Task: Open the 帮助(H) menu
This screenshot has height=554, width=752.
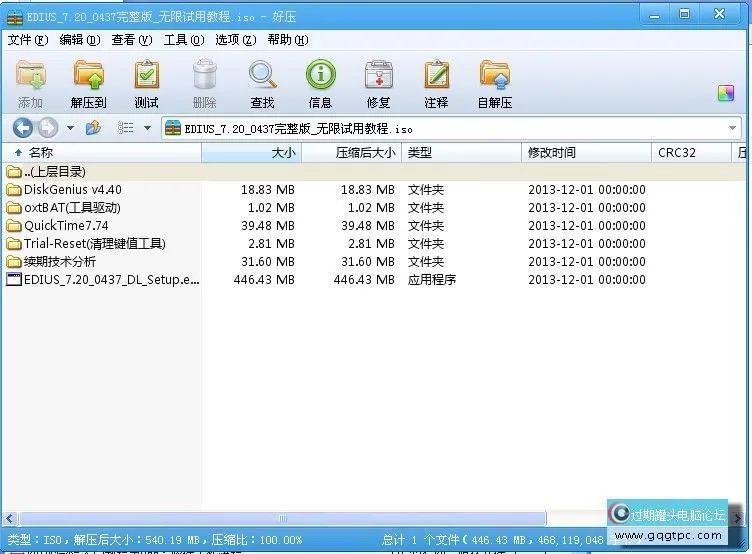Action: point(288,40)
